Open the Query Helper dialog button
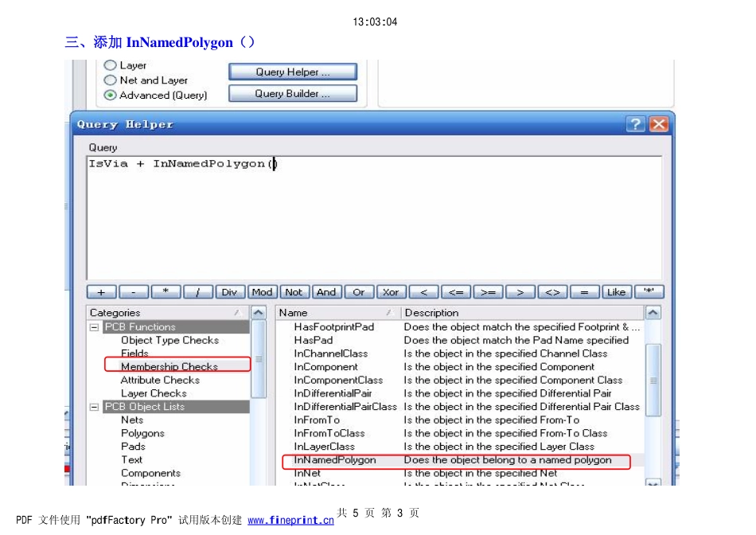This screenshot has height=535, width=756. (293, 72)
